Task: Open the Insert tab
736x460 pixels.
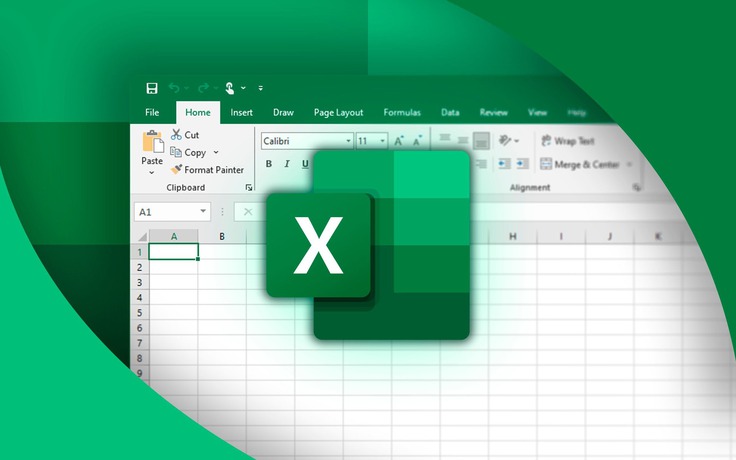Action: (x=241, y=112)
